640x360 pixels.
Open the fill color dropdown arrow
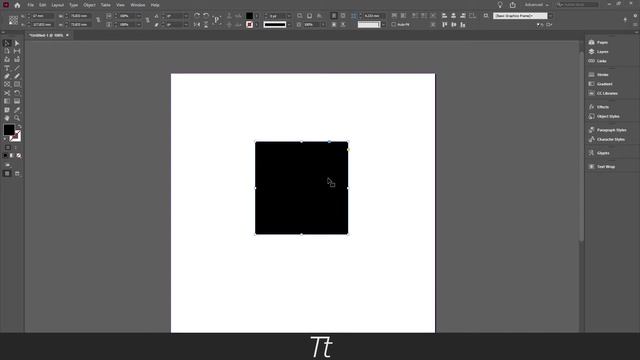(x=256, y=16)
